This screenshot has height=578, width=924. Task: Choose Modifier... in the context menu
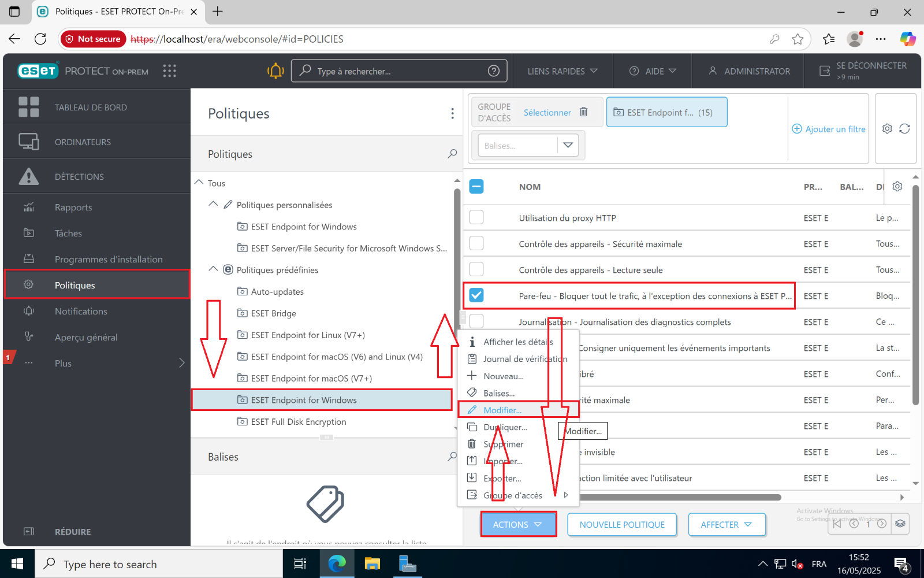point(518,410)
